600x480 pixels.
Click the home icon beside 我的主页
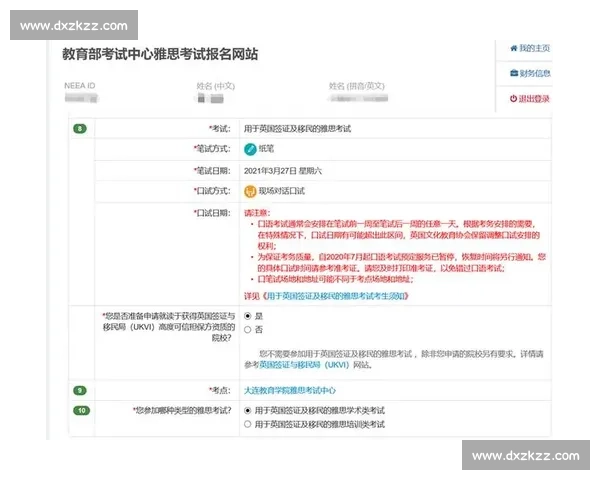tap(514, 48)
